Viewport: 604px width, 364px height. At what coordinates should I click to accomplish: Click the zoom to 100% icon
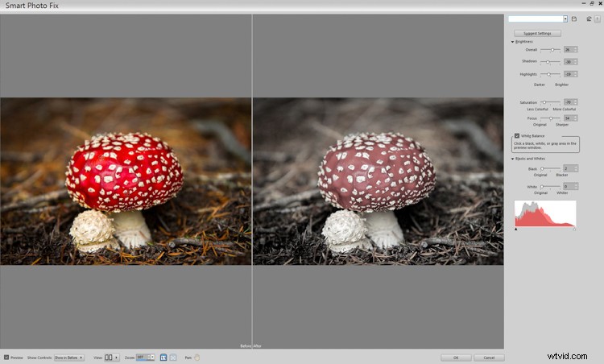coord(163,357)
